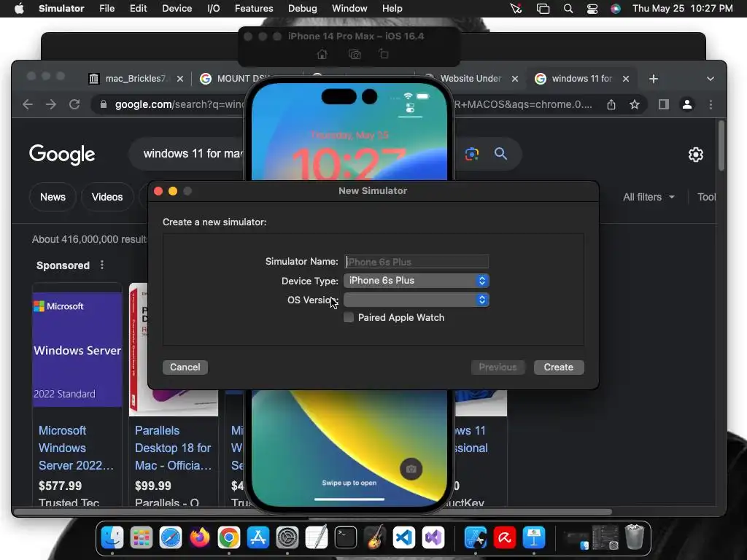Open the Simulator File menu
The width and height of the screenshot is (747, 560).
[x=107, y=9]
